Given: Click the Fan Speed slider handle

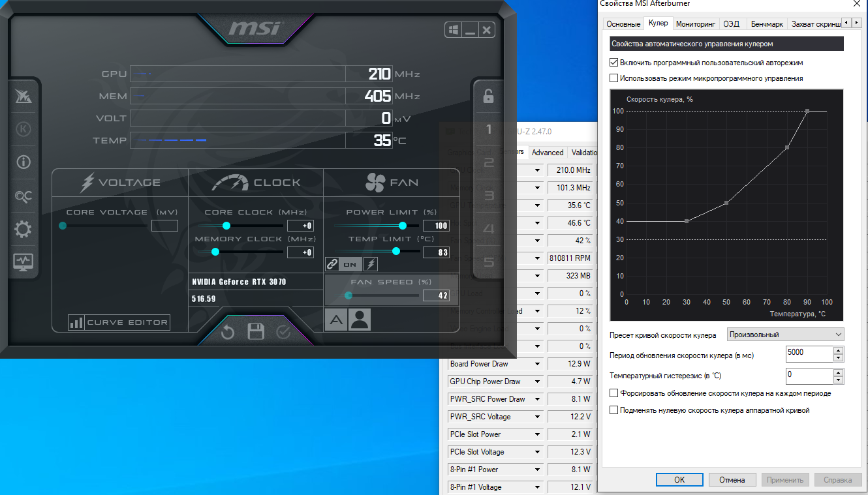Looking at the screenshot, I should (x=349, y=295).
